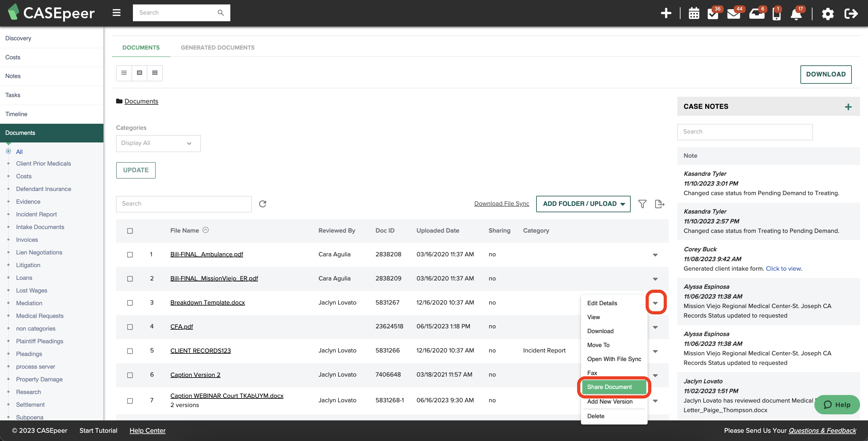Viewport: 868px width, 441px height.
Task: Click the UPDATE button
Action: 136,170
